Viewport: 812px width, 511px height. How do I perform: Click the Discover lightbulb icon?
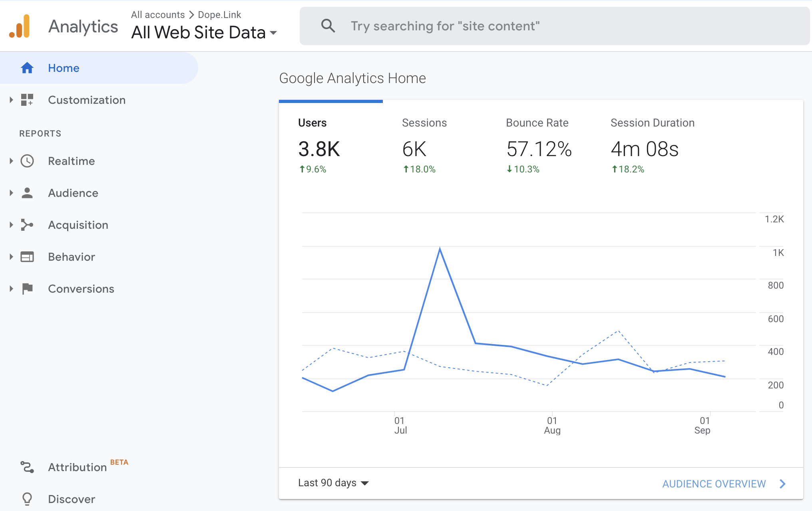(27, 499)
